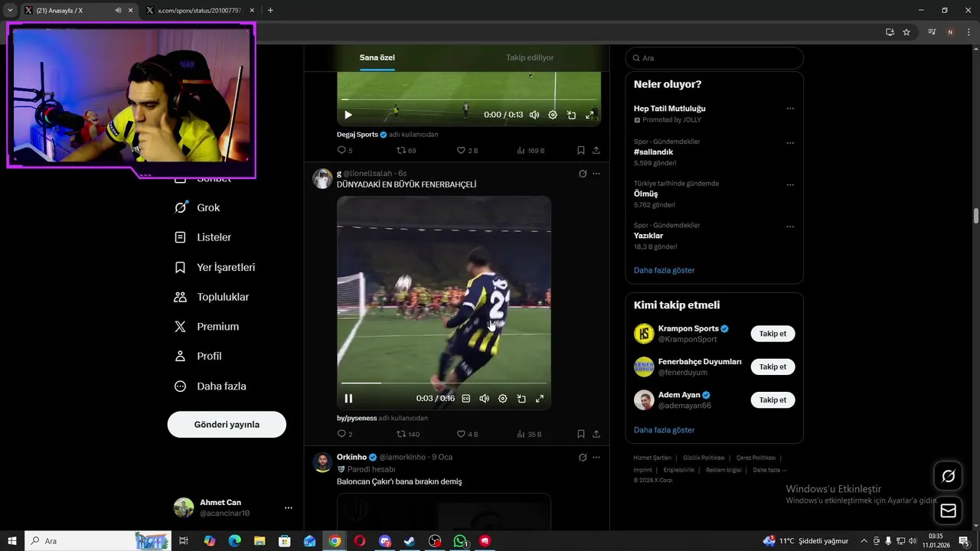Seek on the Degaj Sports video progress bar
This screenshot has width=980, height=551.
tap(469, 99)
